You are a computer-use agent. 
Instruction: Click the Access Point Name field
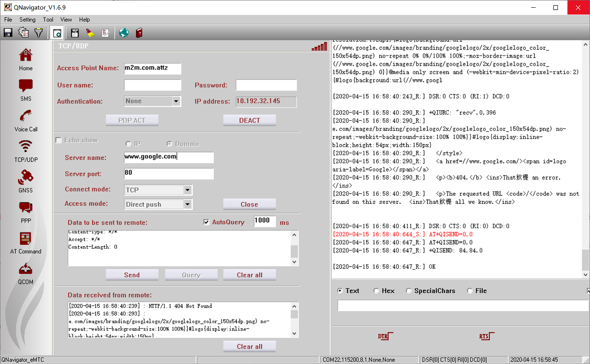click(152, 68)
